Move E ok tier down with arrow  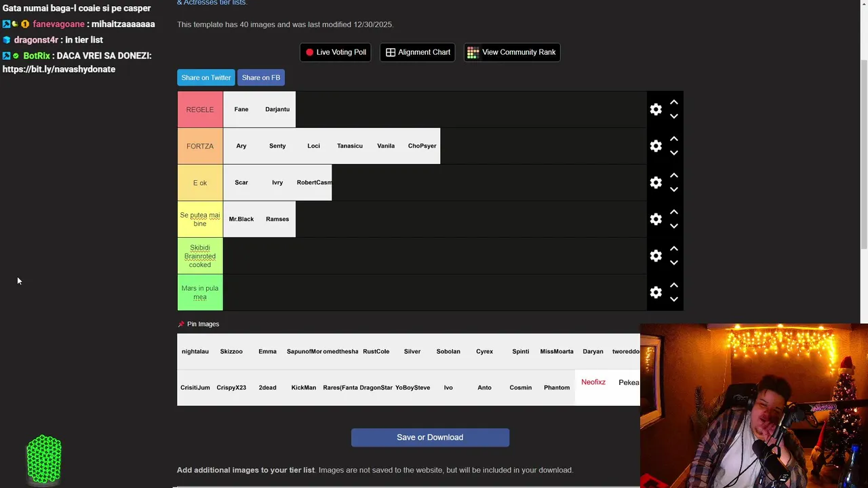[674, 189]
